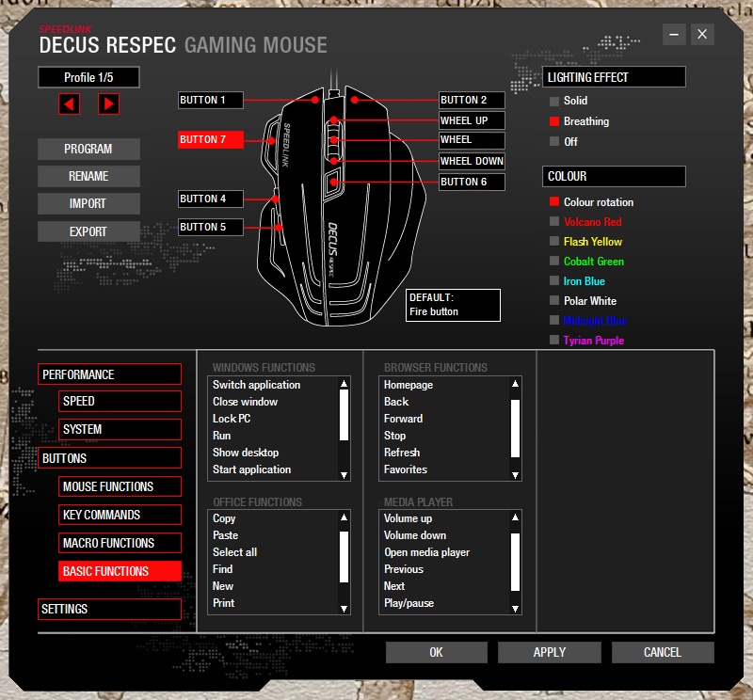Choose 'Lock PC' function

[232, 419]
